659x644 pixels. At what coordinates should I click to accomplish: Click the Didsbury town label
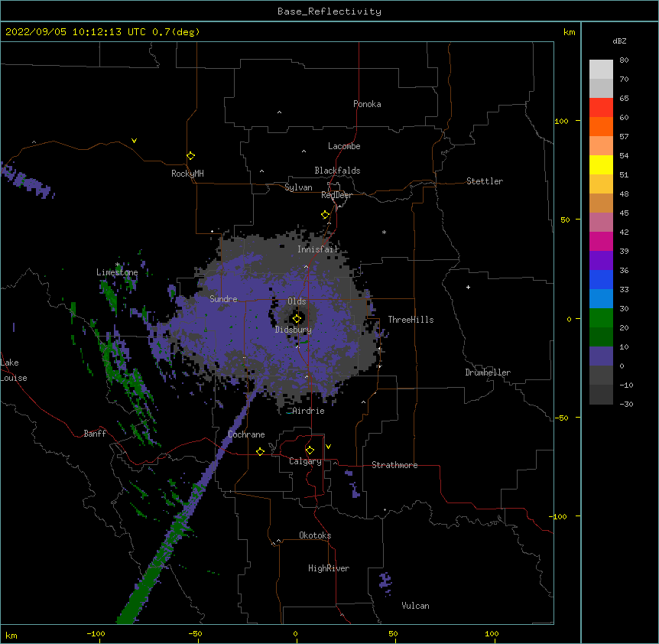(294, 330)
